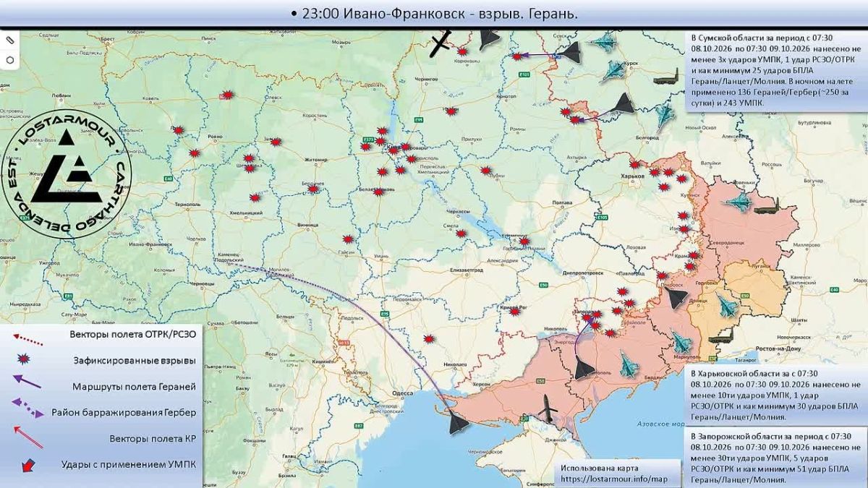Click the 'В Запорожской области' report box
Viewport: 868px width, 488px height.
click(x=775, y=458)
